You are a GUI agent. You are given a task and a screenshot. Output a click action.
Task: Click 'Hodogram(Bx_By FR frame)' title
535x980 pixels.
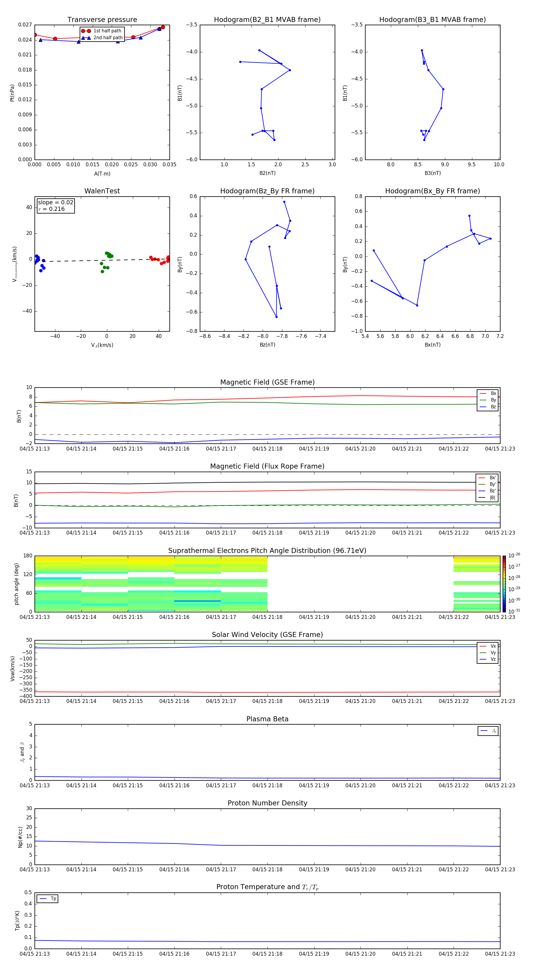(x=432, y=191)
